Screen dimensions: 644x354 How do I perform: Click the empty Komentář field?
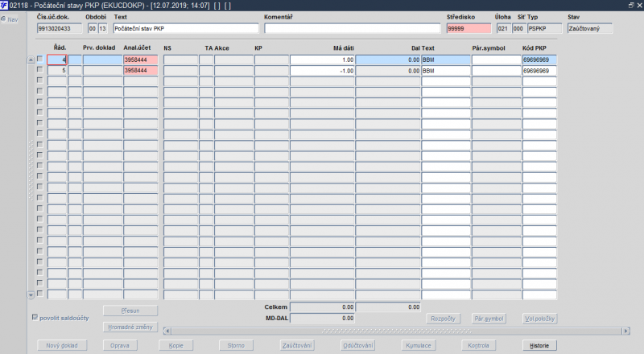tap(352, 28)
